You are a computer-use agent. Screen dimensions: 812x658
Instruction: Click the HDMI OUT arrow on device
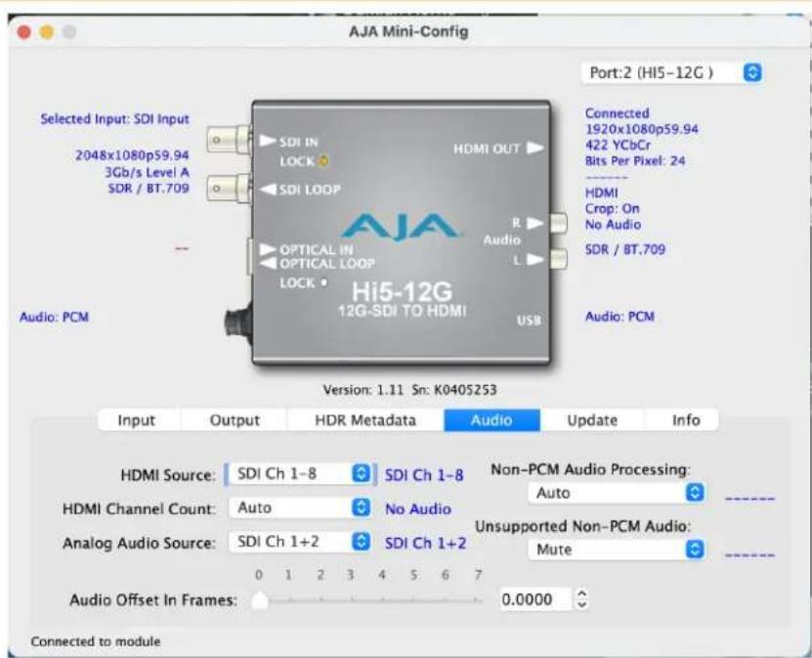pos(535,149)
